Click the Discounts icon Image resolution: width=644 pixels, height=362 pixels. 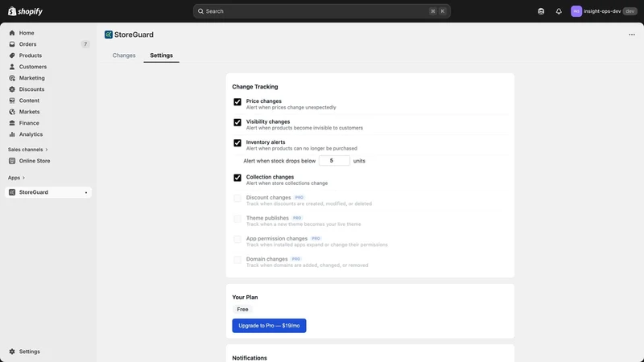coord(12,89)
